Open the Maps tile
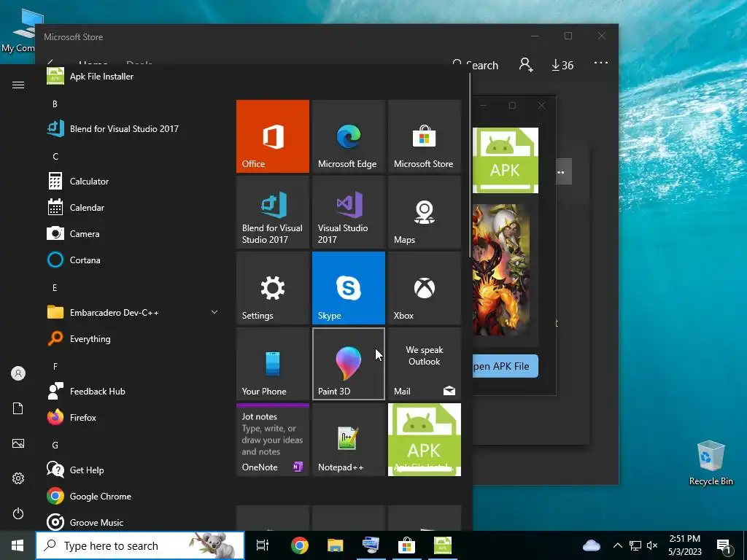The image size is (747, 560). click(425, 212)
